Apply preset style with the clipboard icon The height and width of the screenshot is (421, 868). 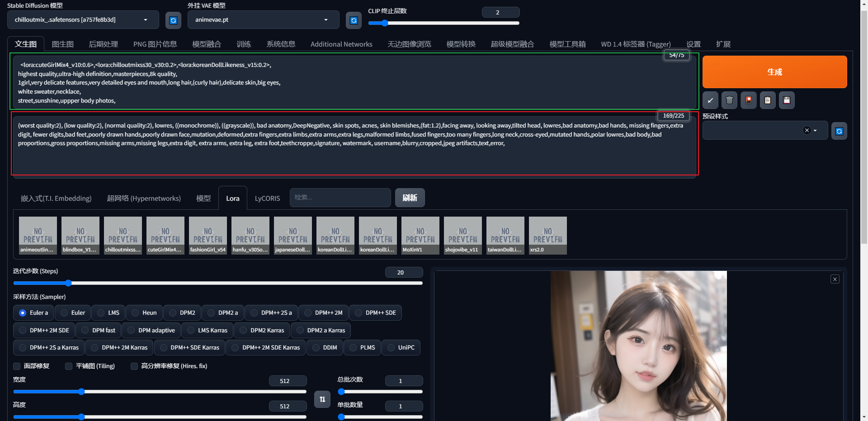pos(767,100)
